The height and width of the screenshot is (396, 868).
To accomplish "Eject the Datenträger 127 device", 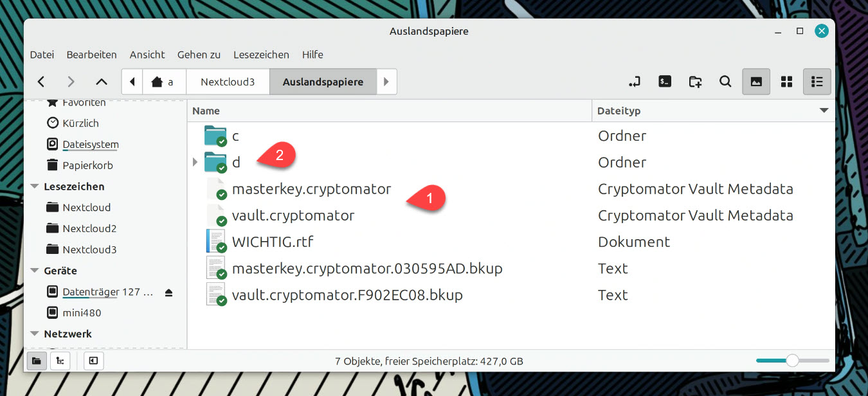I will pos(168,292).
